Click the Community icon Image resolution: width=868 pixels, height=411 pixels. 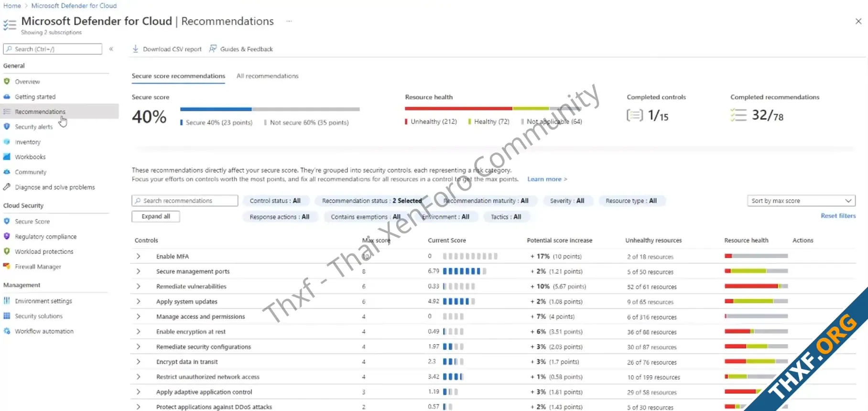[7, 172]
